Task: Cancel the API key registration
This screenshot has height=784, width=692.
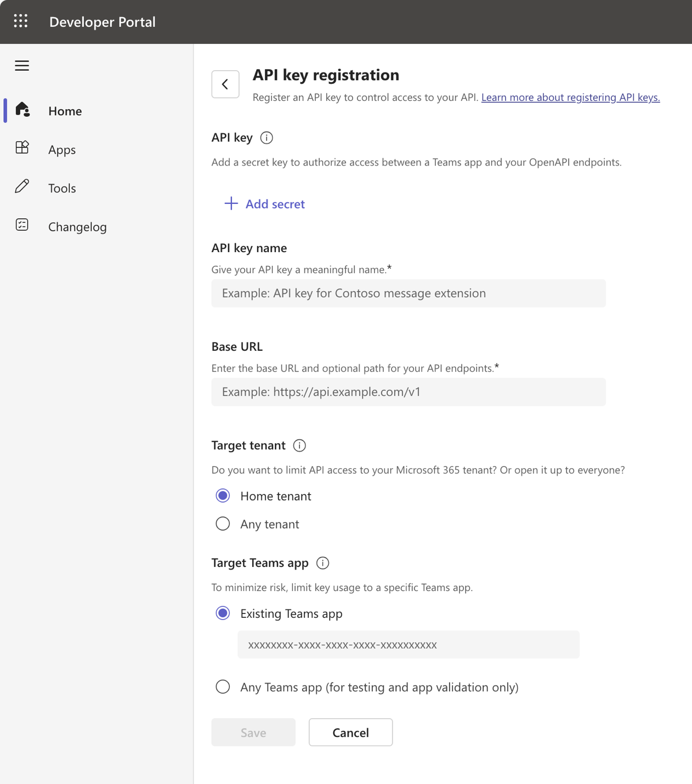Action: (350, 732)
